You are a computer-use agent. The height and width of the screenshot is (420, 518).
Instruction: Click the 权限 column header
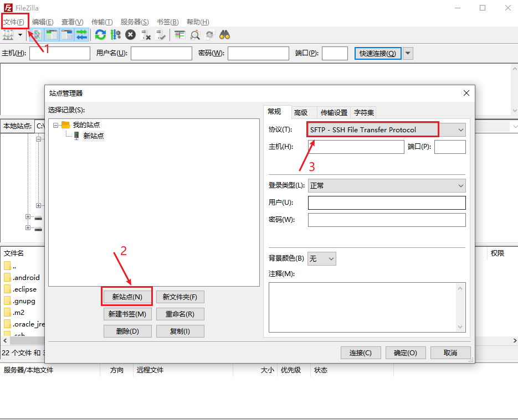497,253
